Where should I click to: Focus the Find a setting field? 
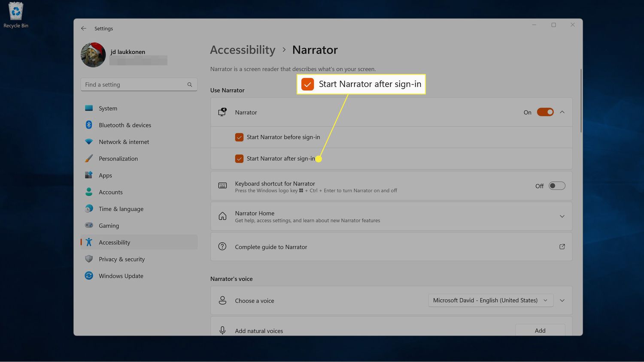point(139,84)
